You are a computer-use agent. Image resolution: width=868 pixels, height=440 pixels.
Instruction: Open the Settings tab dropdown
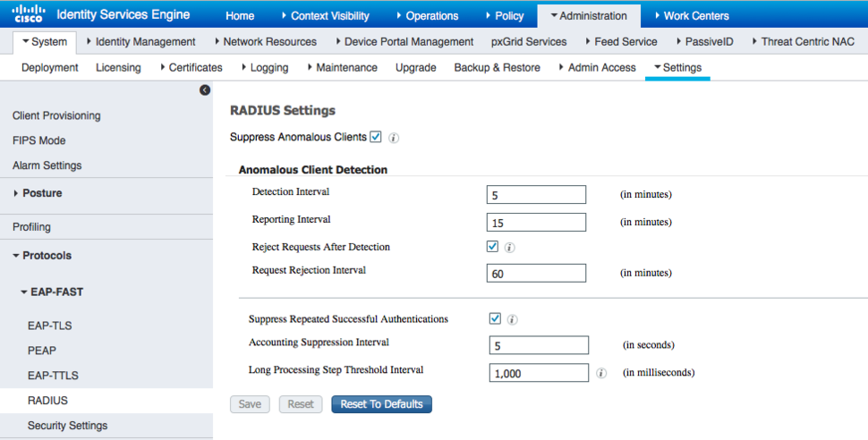677,68
